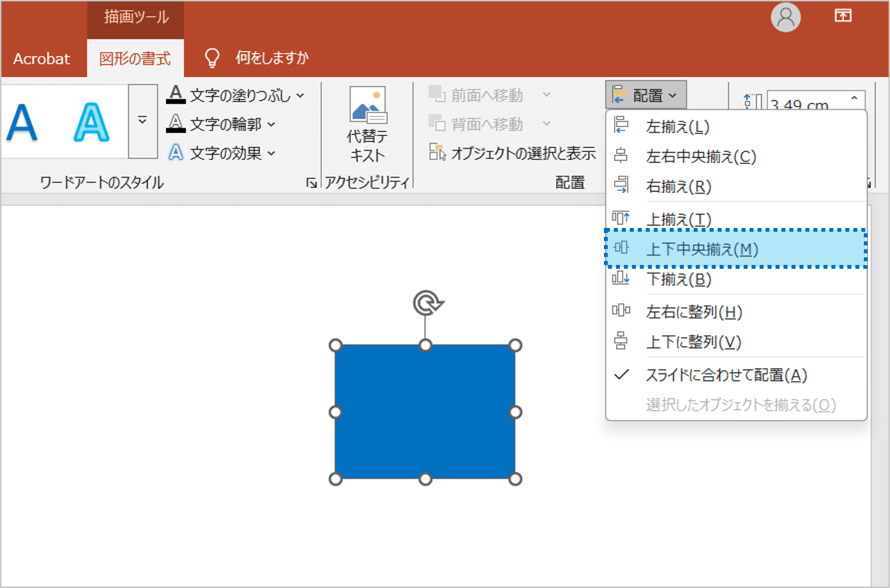This screenshot has width=890, height=588.
Task: Open the 背面へ移動 dropdown arrow
Action: [547, 123]
